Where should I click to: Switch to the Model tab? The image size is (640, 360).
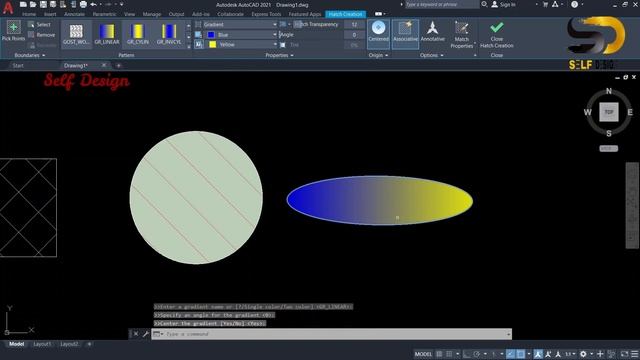tap(16, 344)
